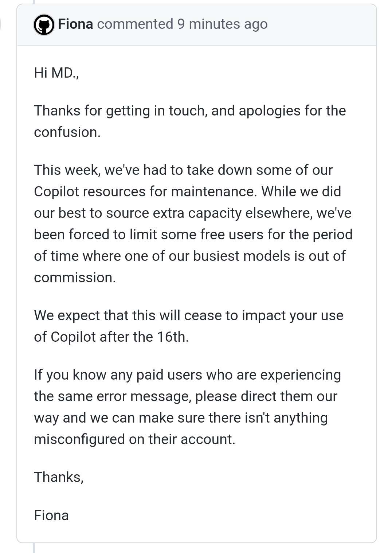392x553 pixels.
Task: Click the word "misconfigured" in the last paragraph
Action: coord(79,439)
